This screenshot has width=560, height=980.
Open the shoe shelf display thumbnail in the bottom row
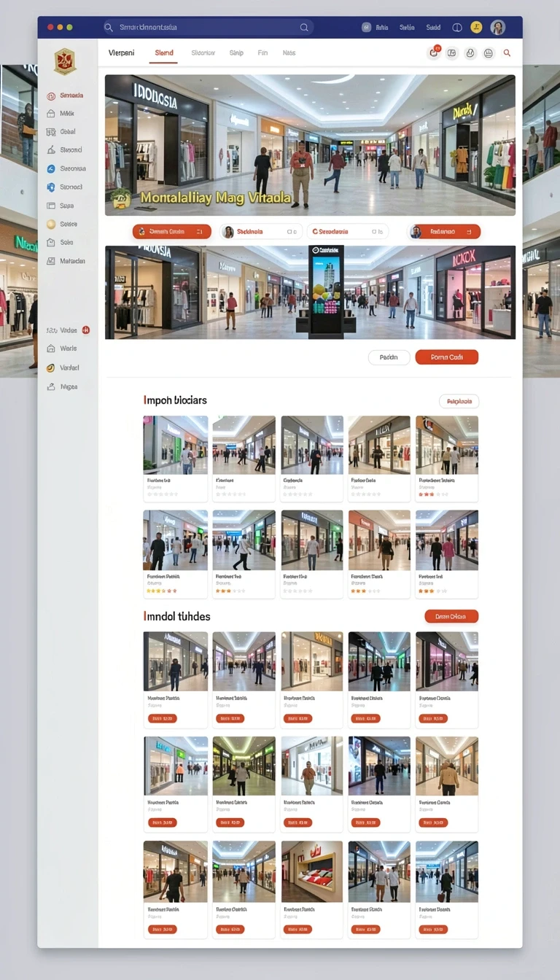312,871
